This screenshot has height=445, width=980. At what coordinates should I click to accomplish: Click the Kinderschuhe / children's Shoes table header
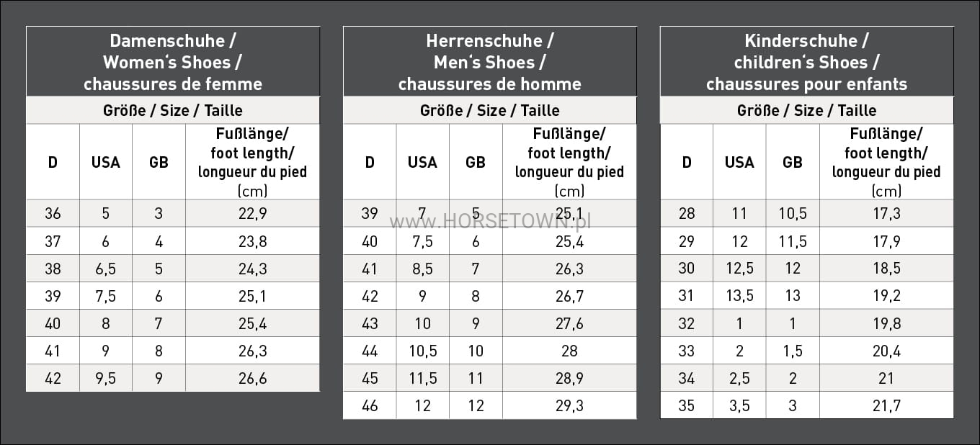pyautogui.click(x=806, y=62)
